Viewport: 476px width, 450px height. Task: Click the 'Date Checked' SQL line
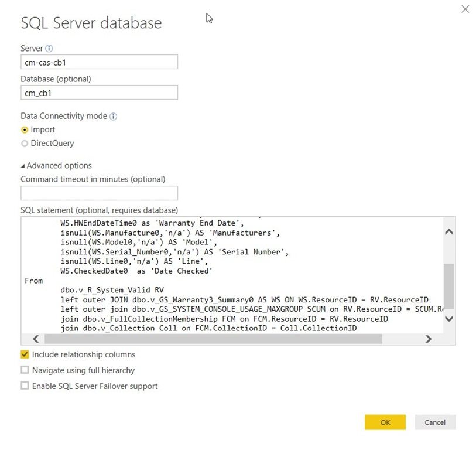(136, 271)
